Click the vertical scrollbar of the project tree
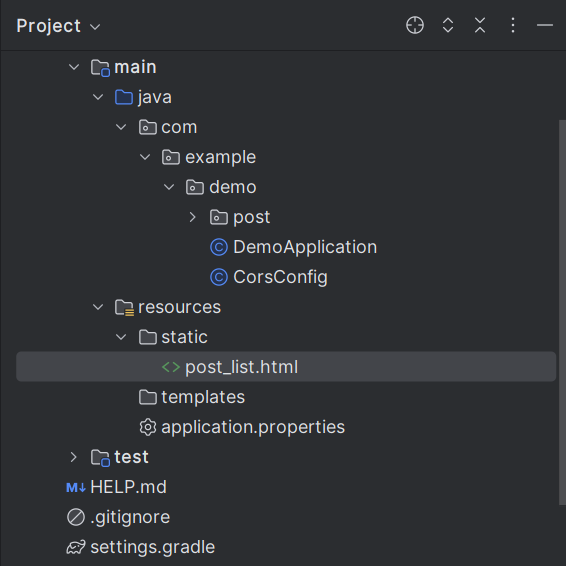 pos(562,312)
